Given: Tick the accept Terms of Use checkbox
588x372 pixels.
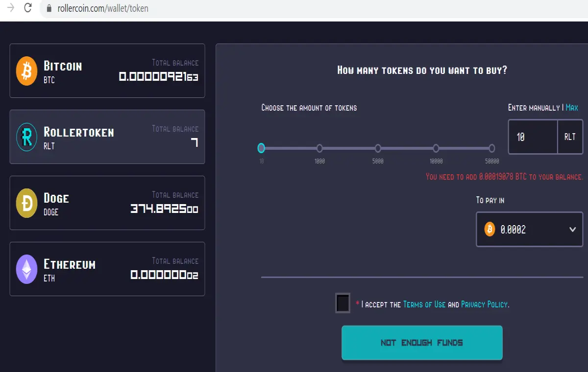Looking at the screenshot, I should [x=343, y=303].
